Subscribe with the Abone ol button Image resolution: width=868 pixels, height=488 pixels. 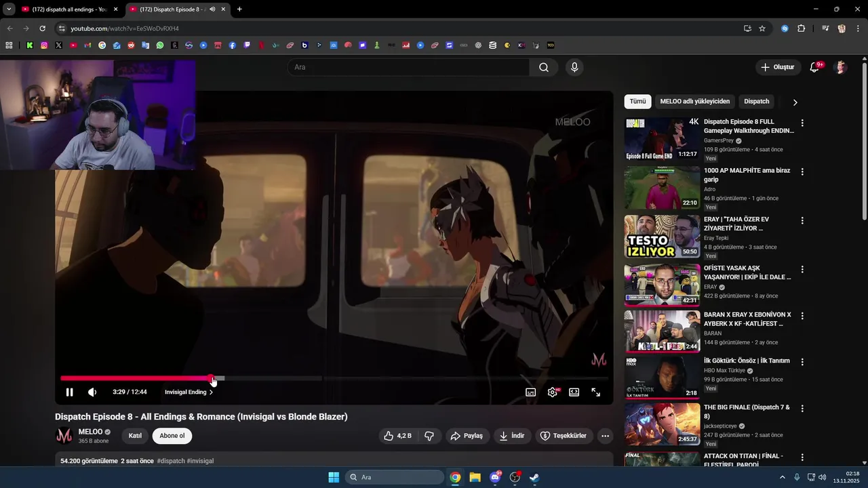pyautogui.click(x=172, y=436)
